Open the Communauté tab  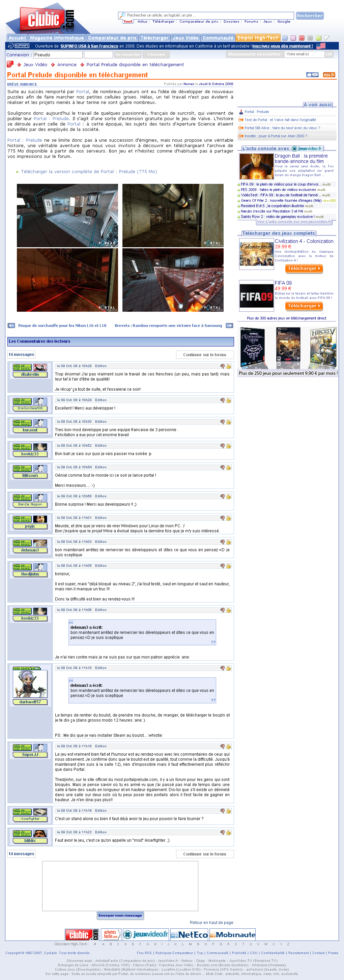(x=218, y=38)
